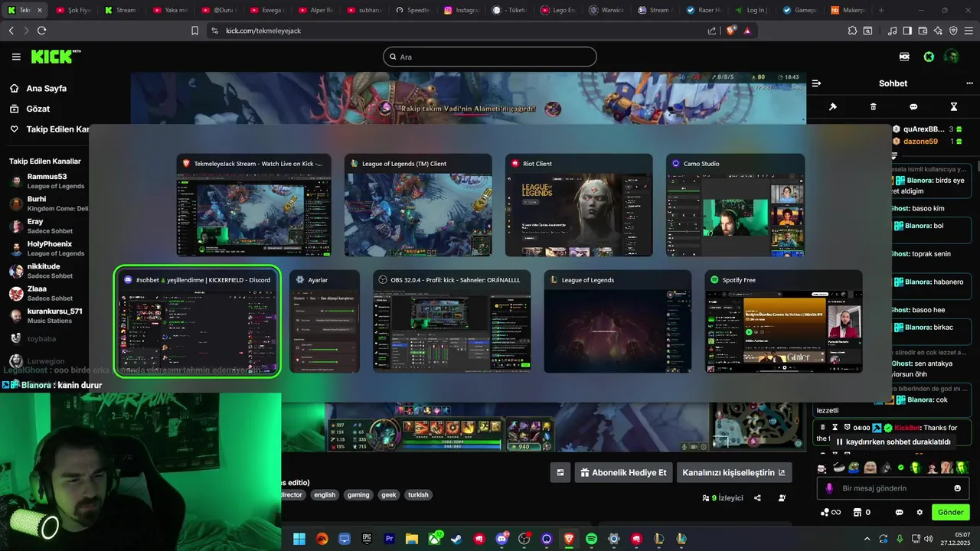Switch to the Ayarlar settings window

[325, 321]
